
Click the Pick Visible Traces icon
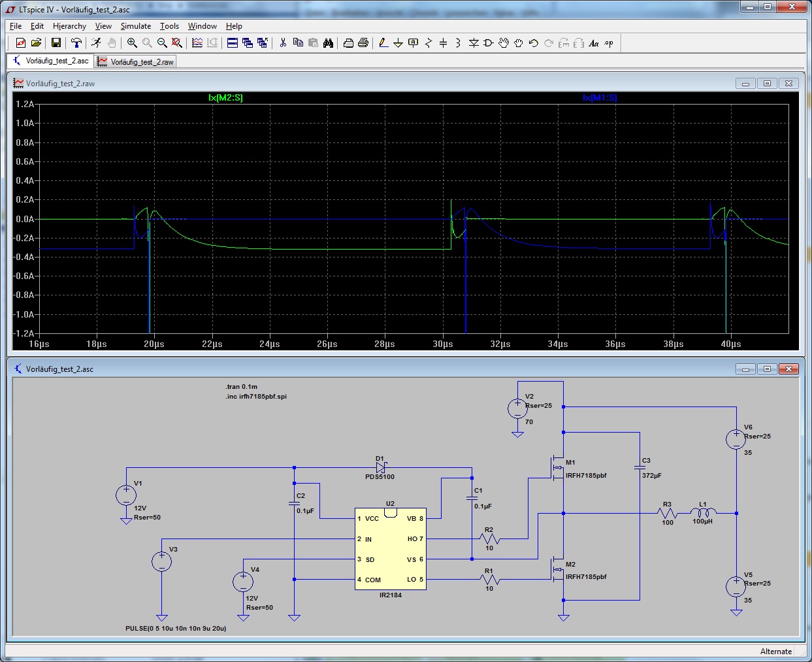click(x=197, y=43)
